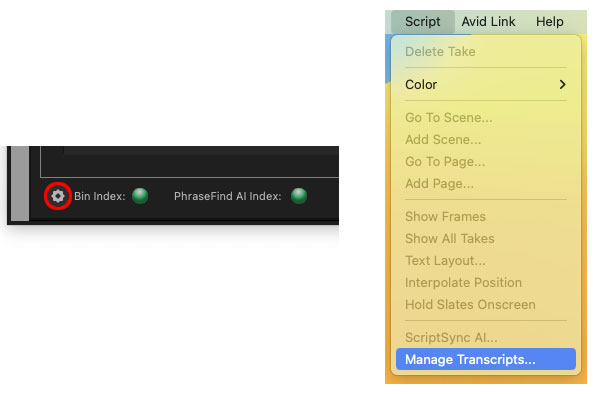Screen dimensions: 595x394
Task: Open the Avid Link menu
Action: (488, 22)
